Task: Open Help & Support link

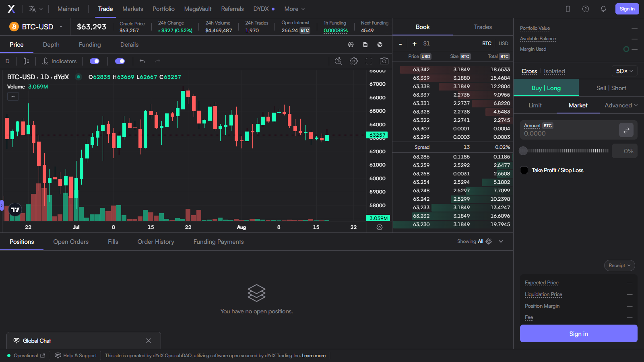Action: click(x=76, y=356)
